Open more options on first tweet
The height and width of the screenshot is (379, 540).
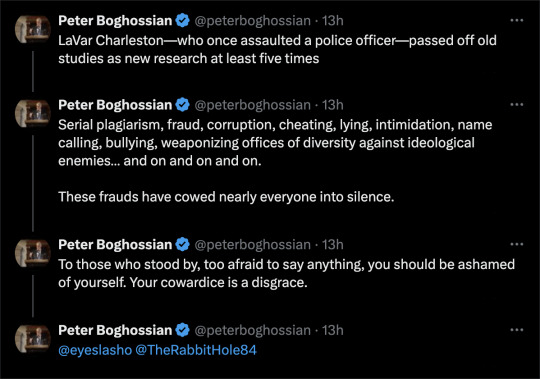pyautogui.click(x=517, y=20)
